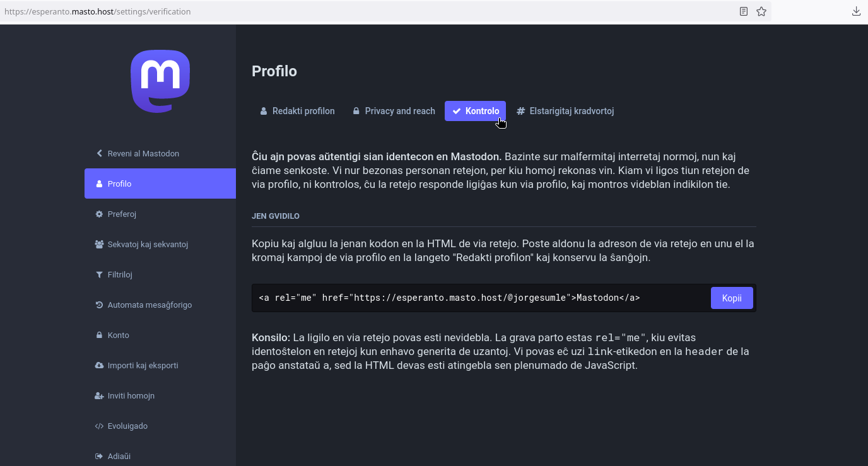Click the cloud icon beside Importi kaj eksporti
Screen dimensions: 868x466
(99, 366)
